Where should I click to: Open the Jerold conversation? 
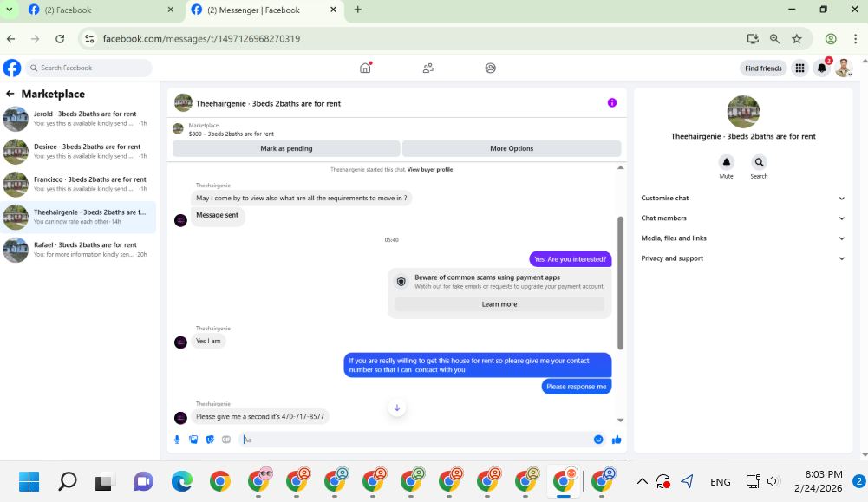(x=79, y=119)
